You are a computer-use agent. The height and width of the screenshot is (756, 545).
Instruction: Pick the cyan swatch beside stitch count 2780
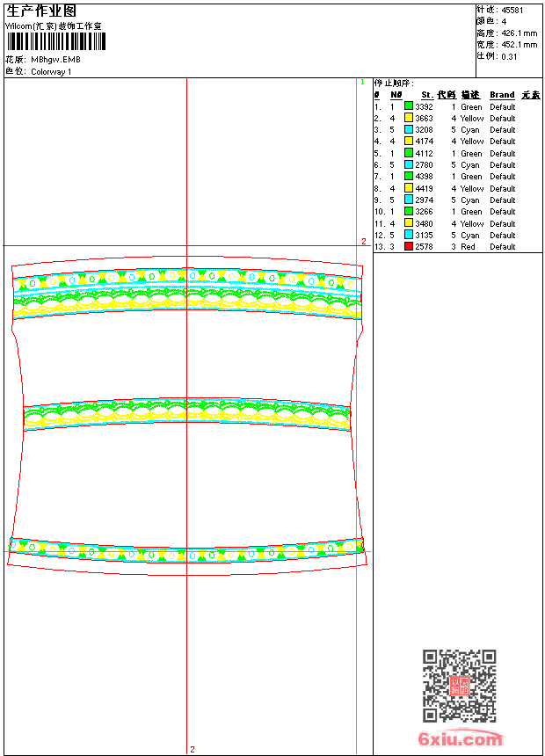tap(409, 164)
